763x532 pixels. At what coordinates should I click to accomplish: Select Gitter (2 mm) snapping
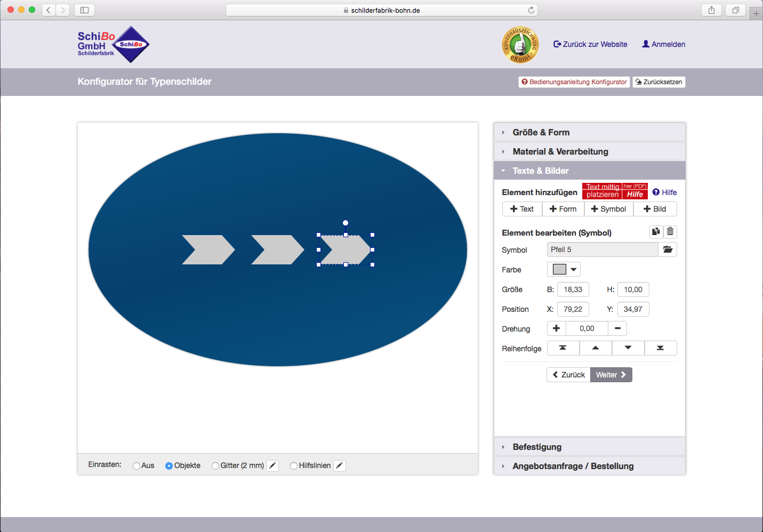pos(215,465)
